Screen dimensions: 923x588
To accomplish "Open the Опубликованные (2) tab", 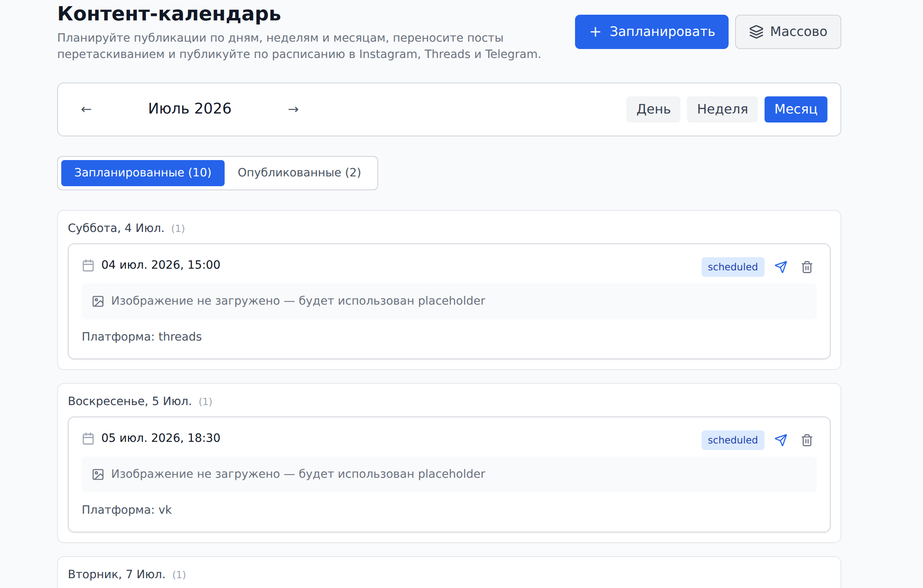I will pyautogui.click(x=299, y=173).
